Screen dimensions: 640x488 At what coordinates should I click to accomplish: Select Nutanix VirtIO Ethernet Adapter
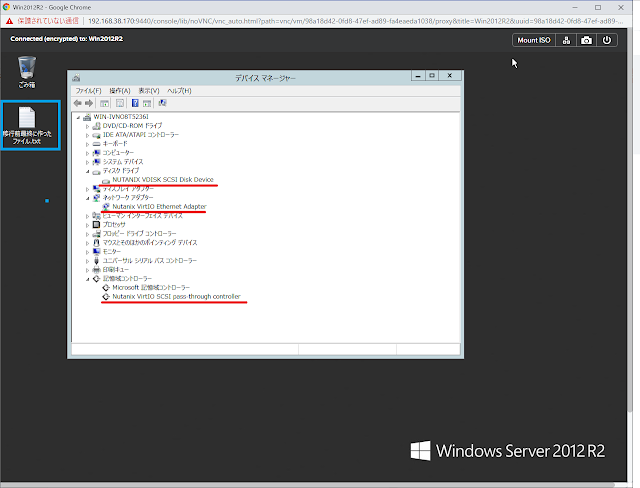point(159,206)
